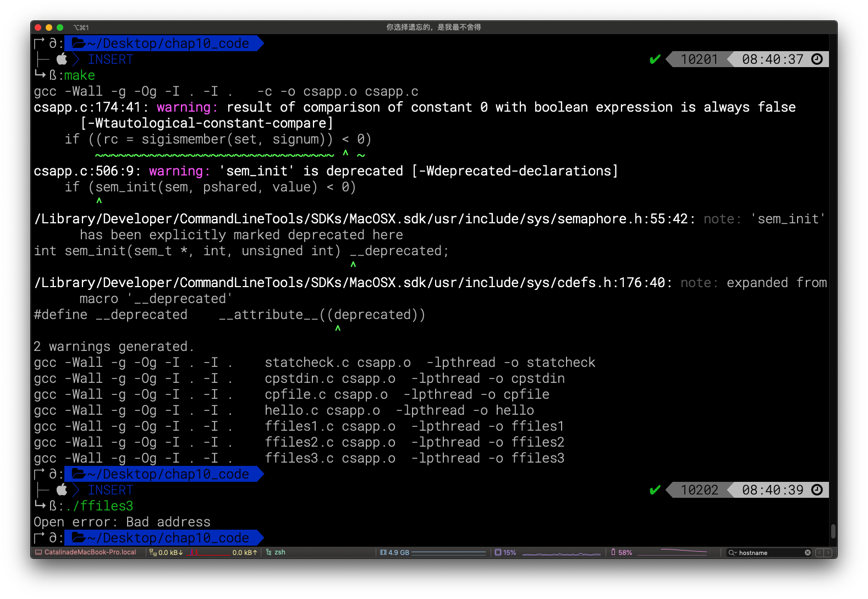Image resolution: width=868 pixels, height=599 pixels.
Task: Click inside the hostname search field
Action: pos(770,553)
